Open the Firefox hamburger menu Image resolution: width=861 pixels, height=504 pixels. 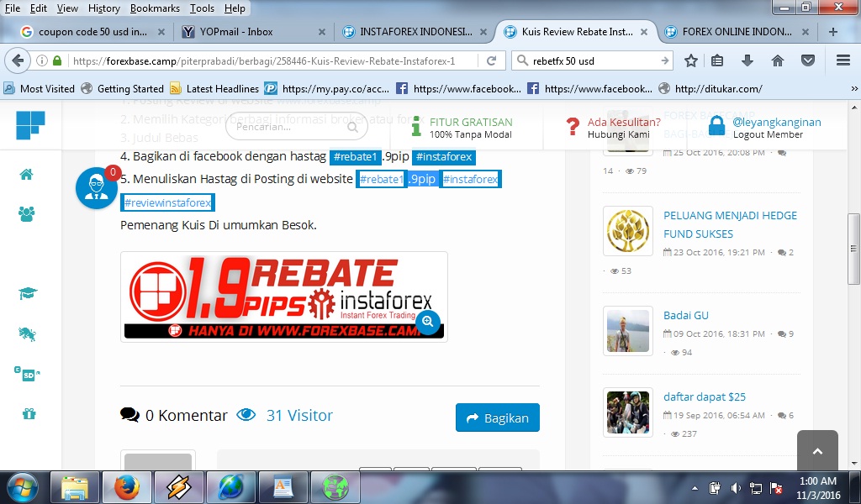pyautogui.click(x=843, y=60)
